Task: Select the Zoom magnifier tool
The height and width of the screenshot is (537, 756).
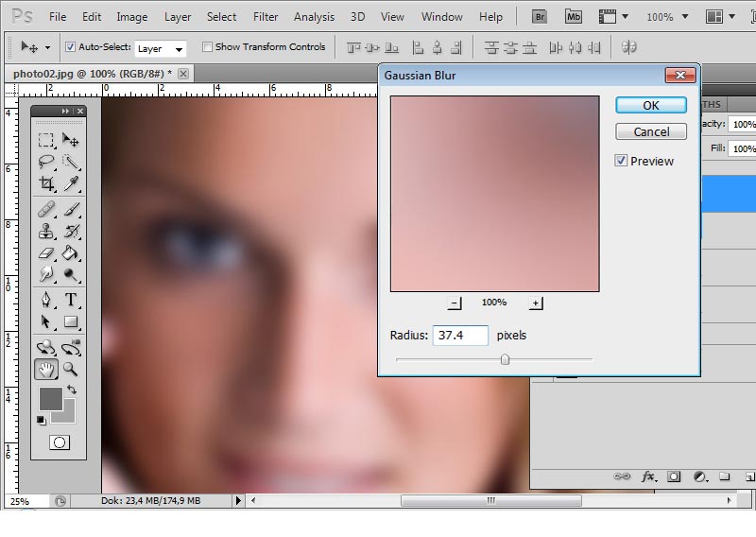Action: click(70, 370)
